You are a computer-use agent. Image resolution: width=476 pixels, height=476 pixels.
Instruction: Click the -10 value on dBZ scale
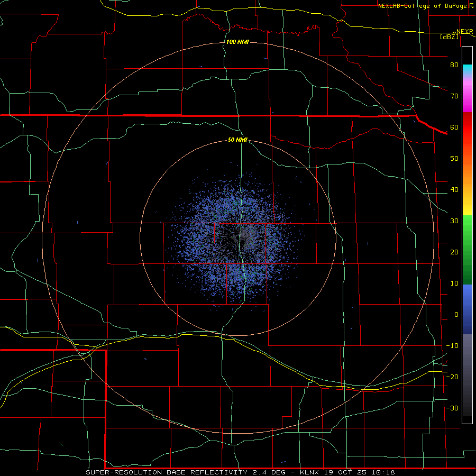click(x=452, y=346)
